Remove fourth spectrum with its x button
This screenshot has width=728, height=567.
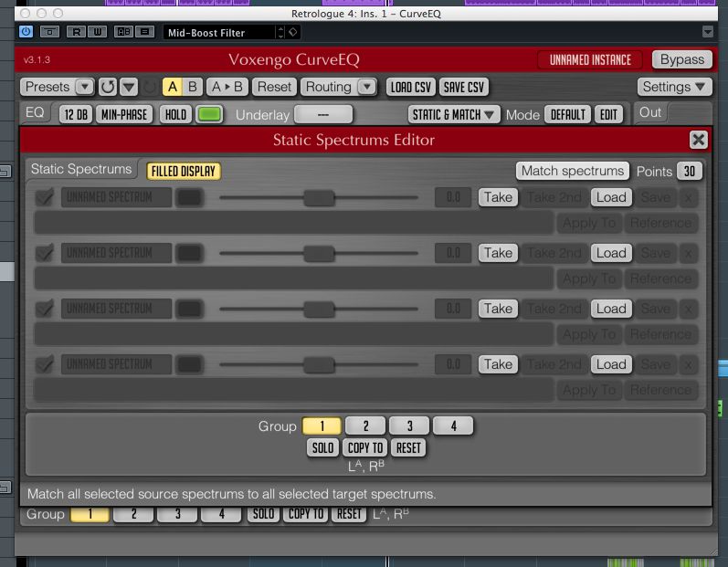coord(689,364)
